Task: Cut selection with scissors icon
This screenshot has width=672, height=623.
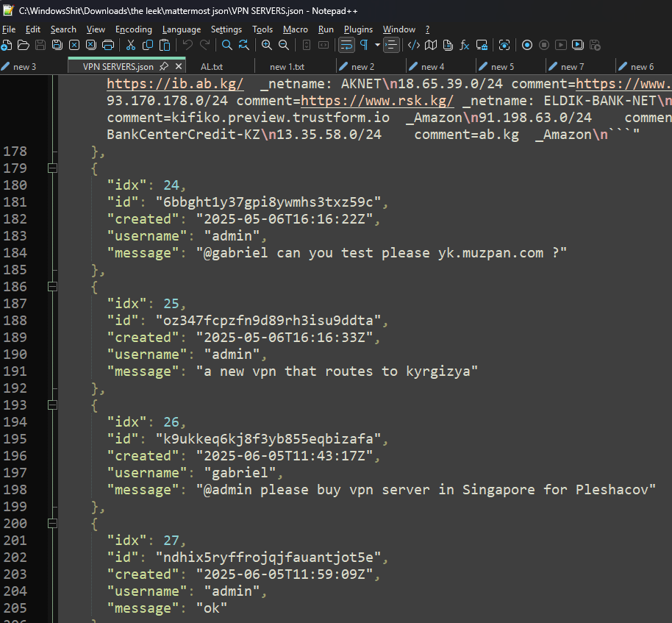Action: (131, 45)
